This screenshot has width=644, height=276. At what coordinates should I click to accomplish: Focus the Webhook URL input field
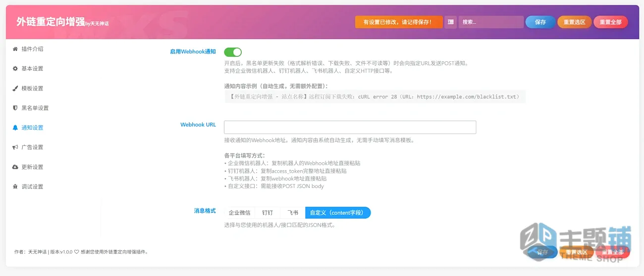coord(350,127)
